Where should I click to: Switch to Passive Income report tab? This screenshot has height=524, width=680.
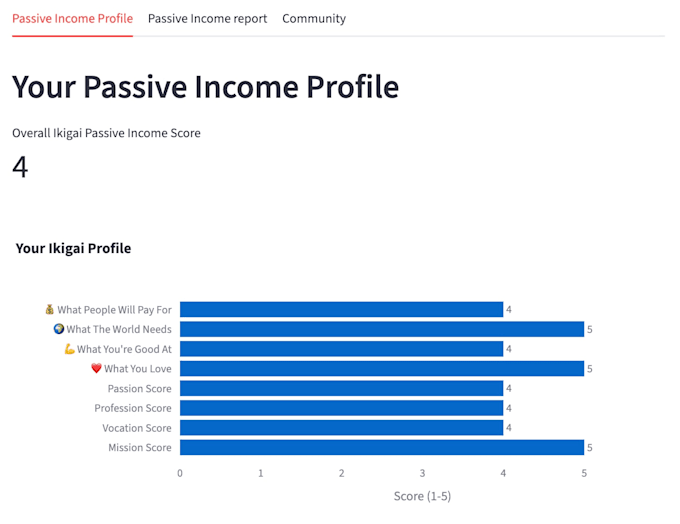207,19
